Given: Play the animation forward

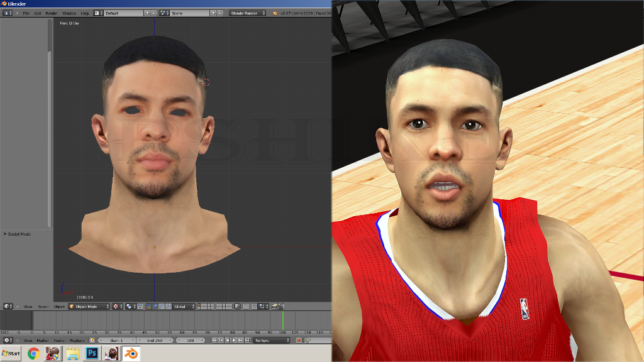Looking at the screenshot, I should (x=235, y=340).
